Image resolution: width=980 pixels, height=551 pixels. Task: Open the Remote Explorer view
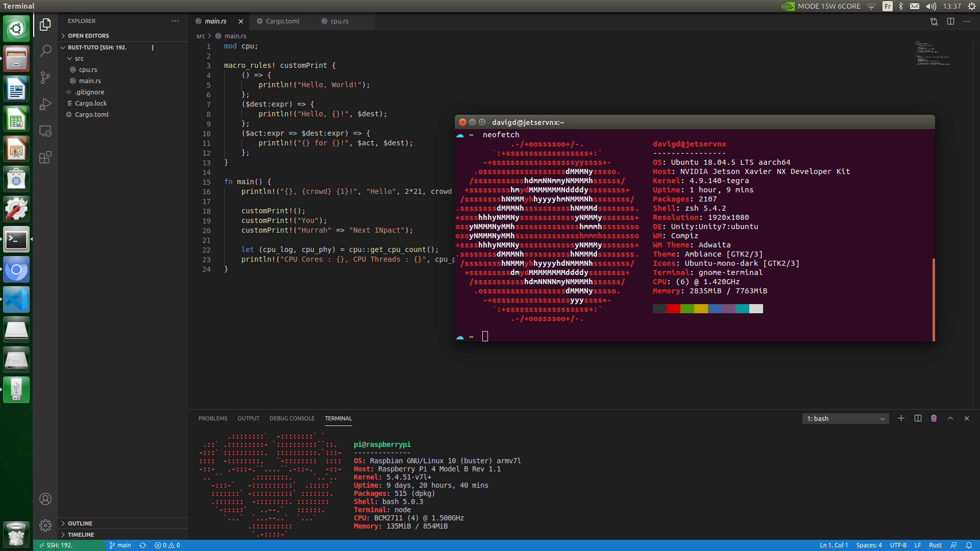coord(45,131)
